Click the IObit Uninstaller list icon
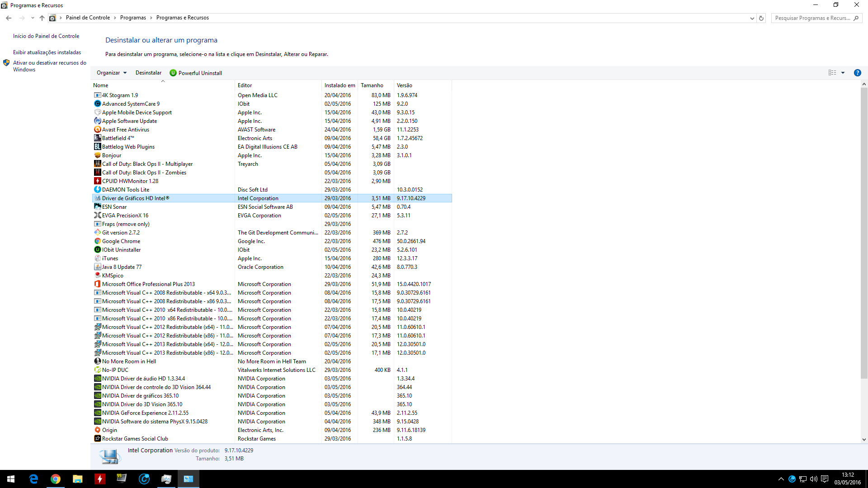 click(97, 250)
